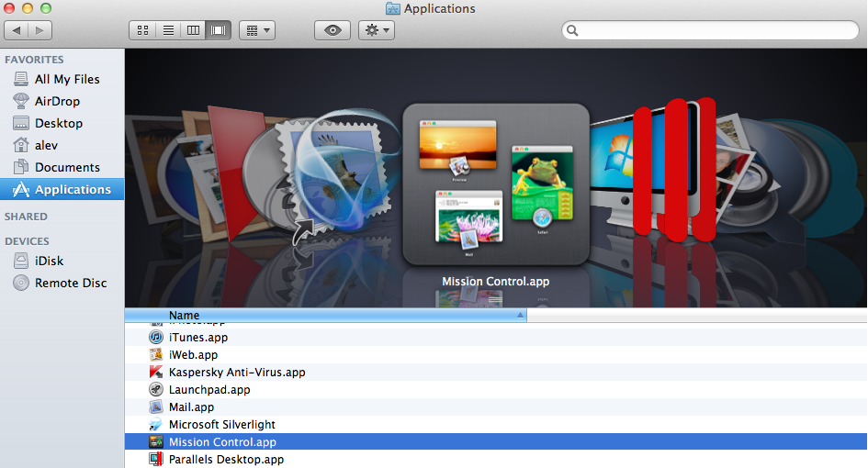Click the iTunes app icon

click(x=156, y=337)
